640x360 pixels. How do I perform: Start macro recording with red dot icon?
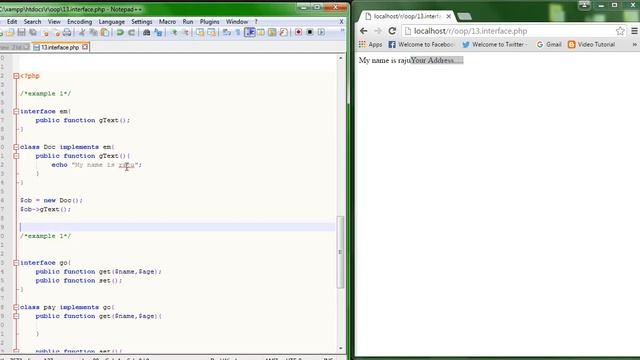(x=298, y=32)
